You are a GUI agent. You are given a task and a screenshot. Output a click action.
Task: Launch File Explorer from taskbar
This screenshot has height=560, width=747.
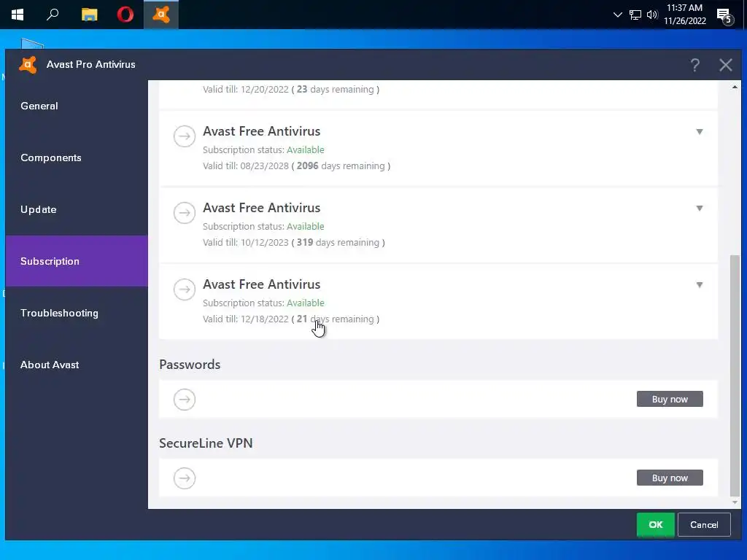coord(89,15)
